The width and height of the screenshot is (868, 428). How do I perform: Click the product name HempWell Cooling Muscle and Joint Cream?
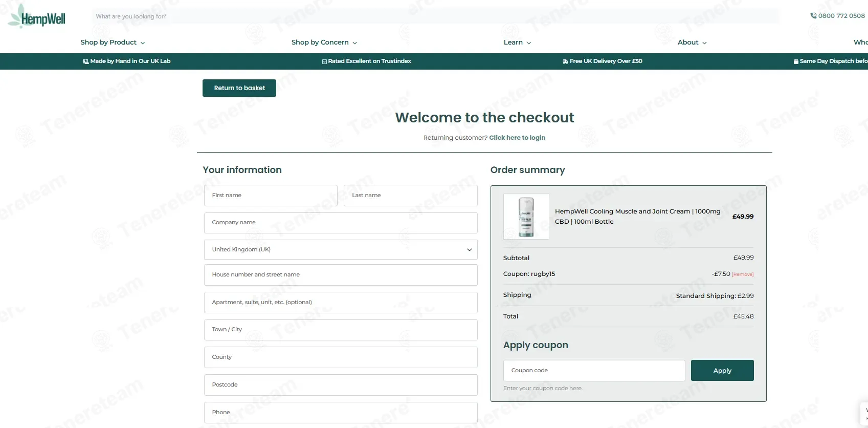pyautogui.click(x=638, y=217)
